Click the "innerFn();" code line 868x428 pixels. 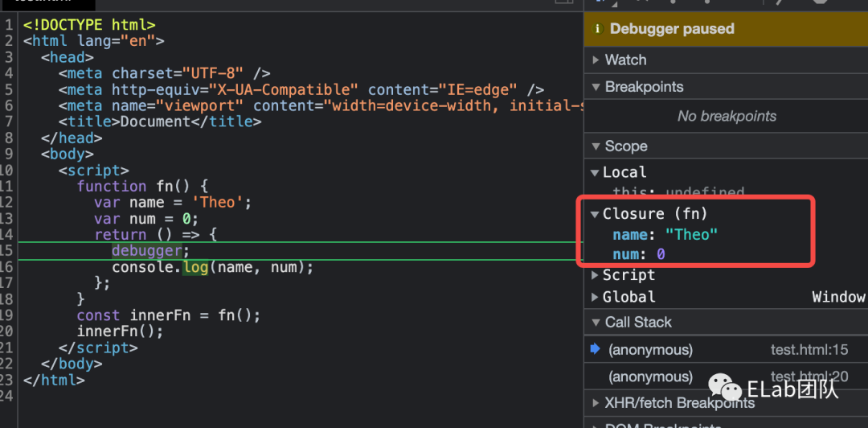[x=120, y=331]
